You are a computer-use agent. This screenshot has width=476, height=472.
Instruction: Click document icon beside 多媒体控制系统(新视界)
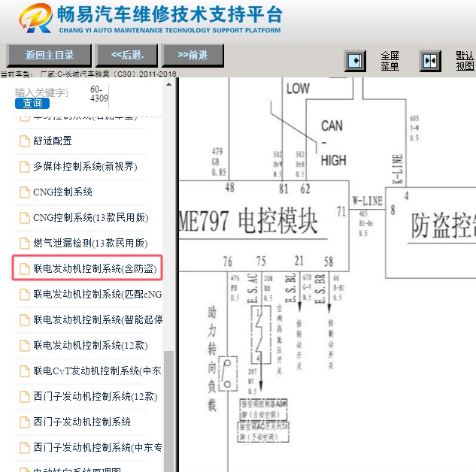pos(25,167)
